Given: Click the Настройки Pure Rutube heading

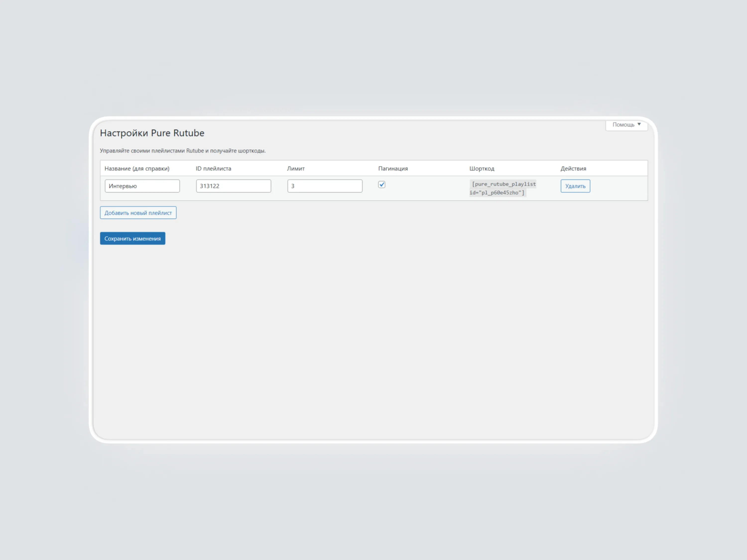Looking at the screenshot, I should pos(152,133).
